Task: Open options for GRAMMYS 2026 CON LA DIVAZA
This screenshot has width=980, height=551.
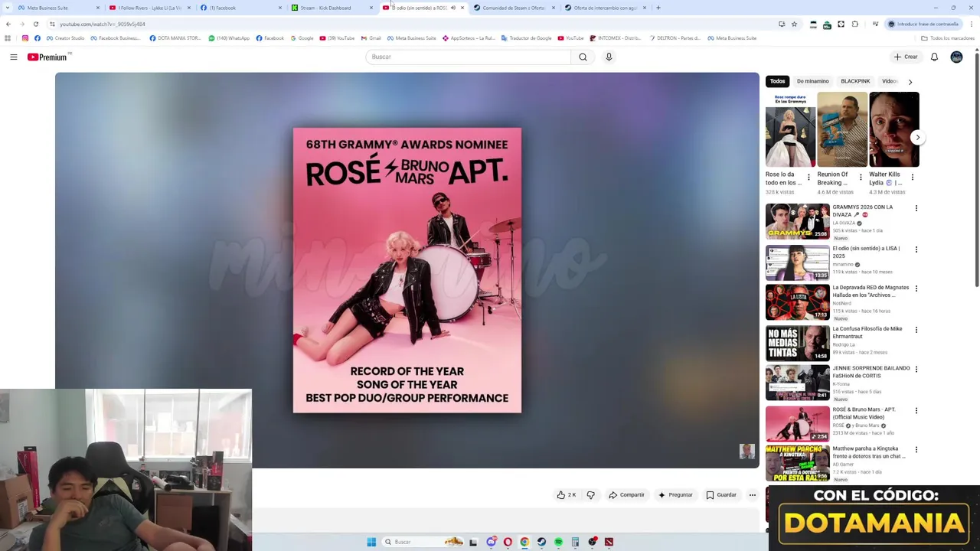Action: point(916,208)
